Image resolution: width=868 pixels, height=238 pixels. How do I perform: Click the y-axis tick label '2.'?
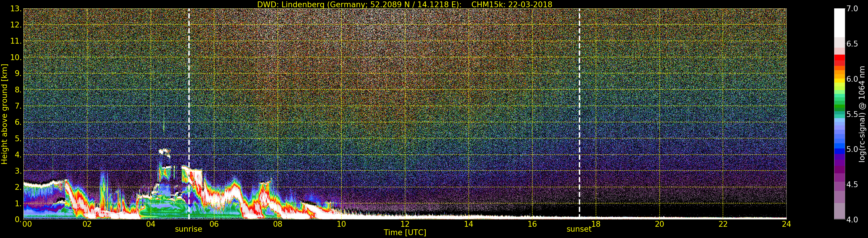(x=18, y=187)
